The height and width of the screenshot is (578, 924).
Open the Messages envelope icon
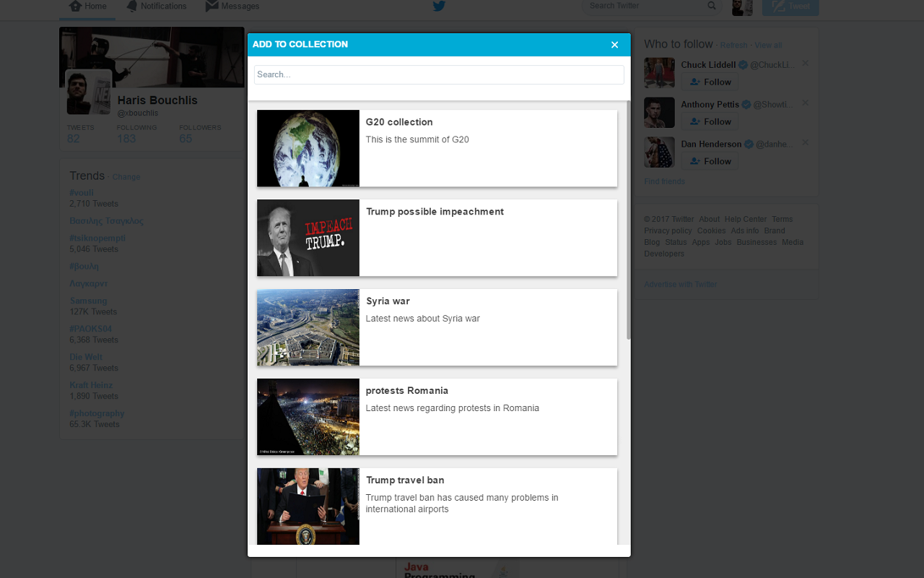tap(212, 6)
